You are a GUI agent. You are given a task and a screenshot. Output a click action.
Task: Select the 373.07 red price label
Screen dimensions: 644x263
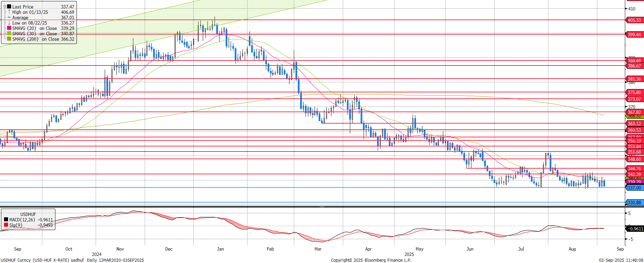pyautogui.click(x=634, y=99)
